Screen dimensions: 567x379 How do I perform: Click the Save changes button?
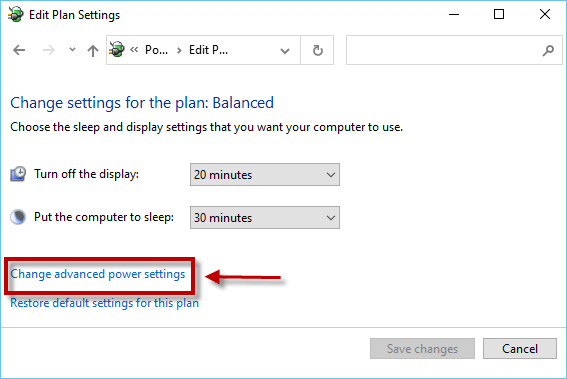pyautogui.click(x=422, y=349)
